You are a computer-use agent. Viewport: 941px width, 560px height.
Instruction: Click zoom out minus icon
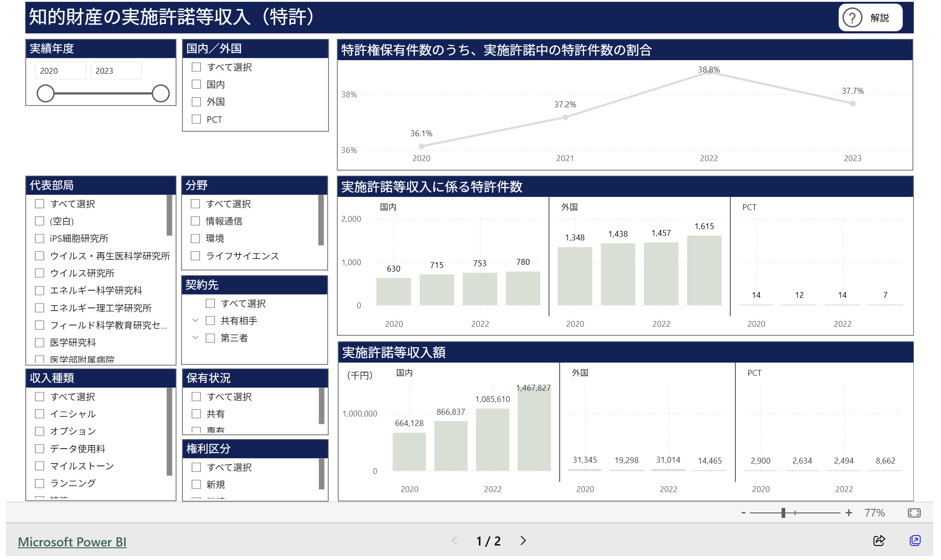(x=744, y=512)
